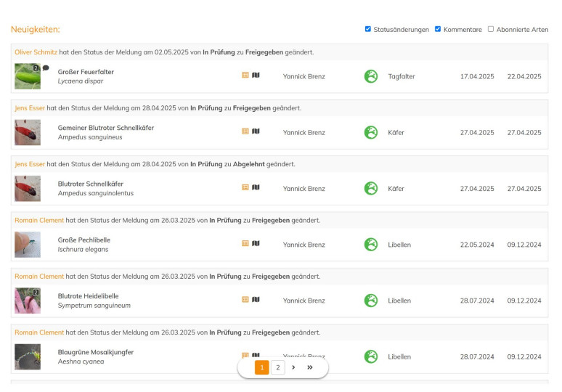Screen dimensions: 562x392
Task: Open Oliver Schmitz user profile link
Action: pyautogui.click(x=36, y=52)
